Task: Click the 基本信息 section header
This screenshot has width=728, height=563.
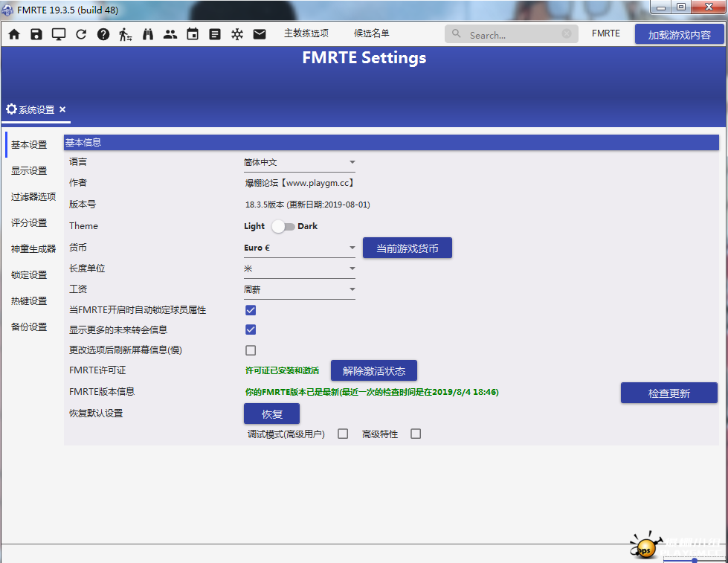Action: tap(391, 143)
